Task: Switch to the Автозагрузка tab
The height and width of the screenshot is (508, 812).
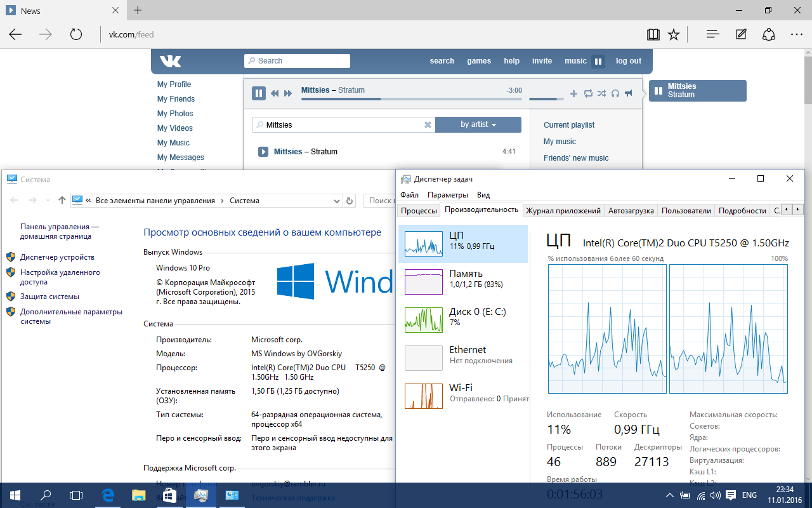Action: [631, 211]
